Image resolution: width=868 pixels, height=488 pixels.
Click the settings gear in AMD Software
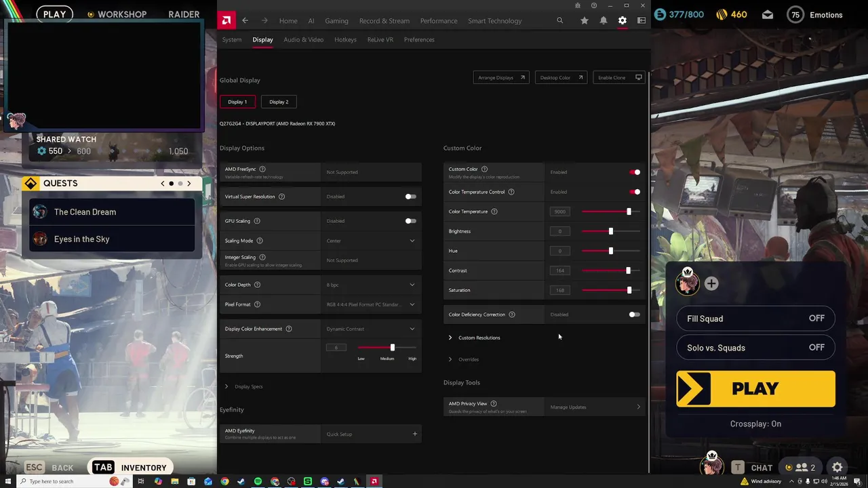point(622,21)
